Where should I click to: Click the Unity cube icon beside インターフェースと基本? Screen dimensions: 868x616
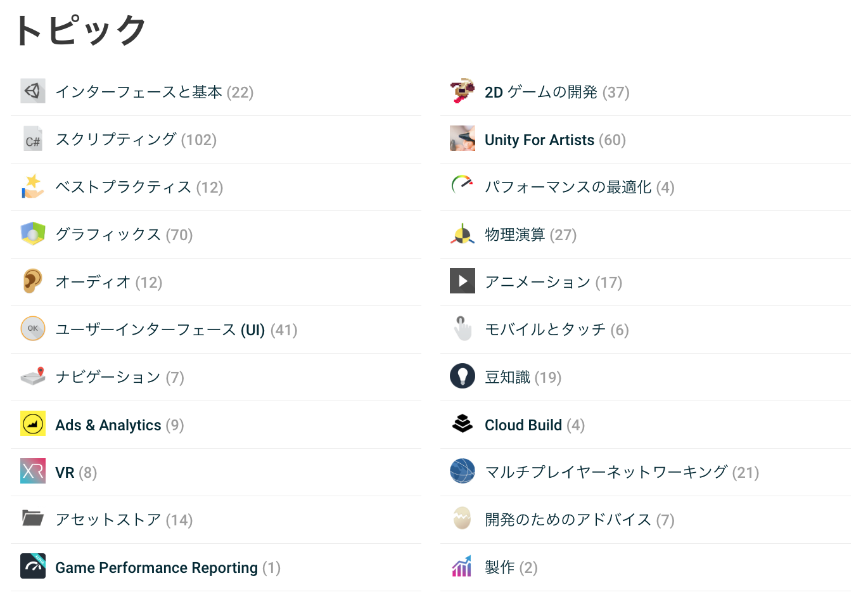tap(33, 91)
